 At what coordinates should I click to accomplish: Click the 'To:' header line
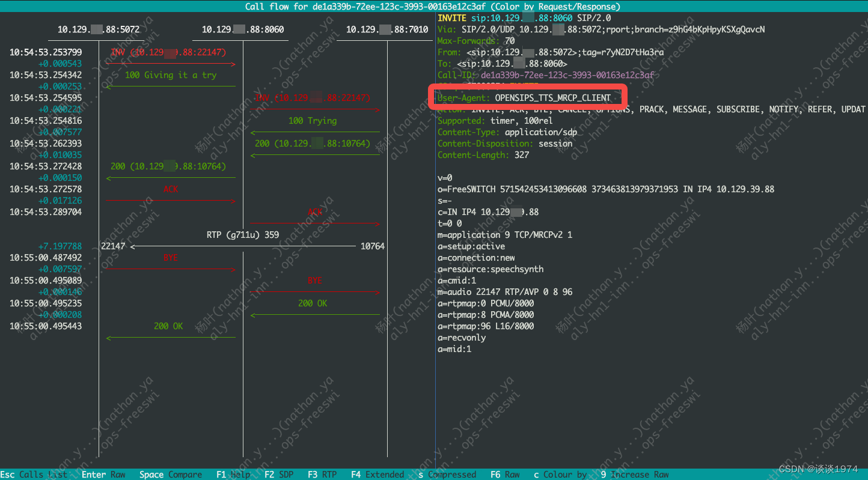pos(503,64)
